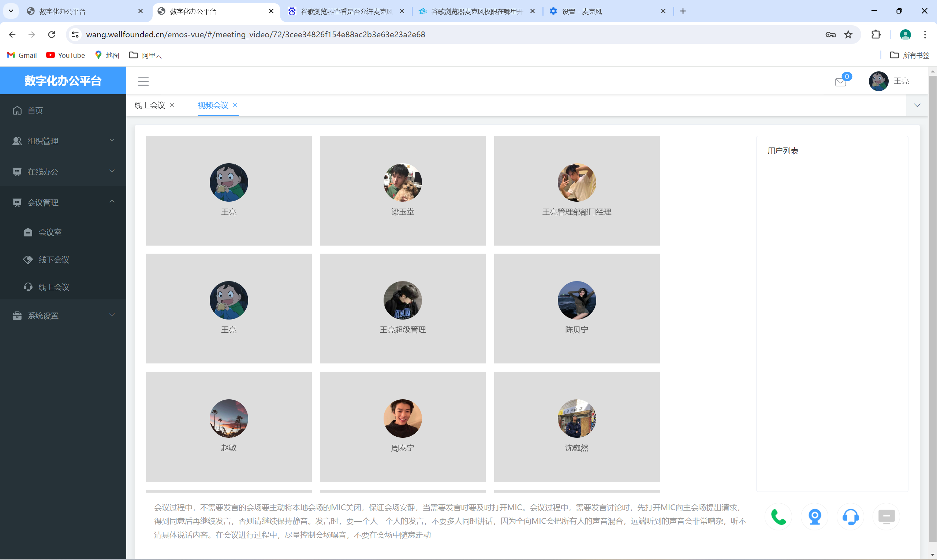Screen dimensions: 937x560
Task: Open the tab options chevron beside 视频会议
Action: pyautogui.click(x=917, y=105)
